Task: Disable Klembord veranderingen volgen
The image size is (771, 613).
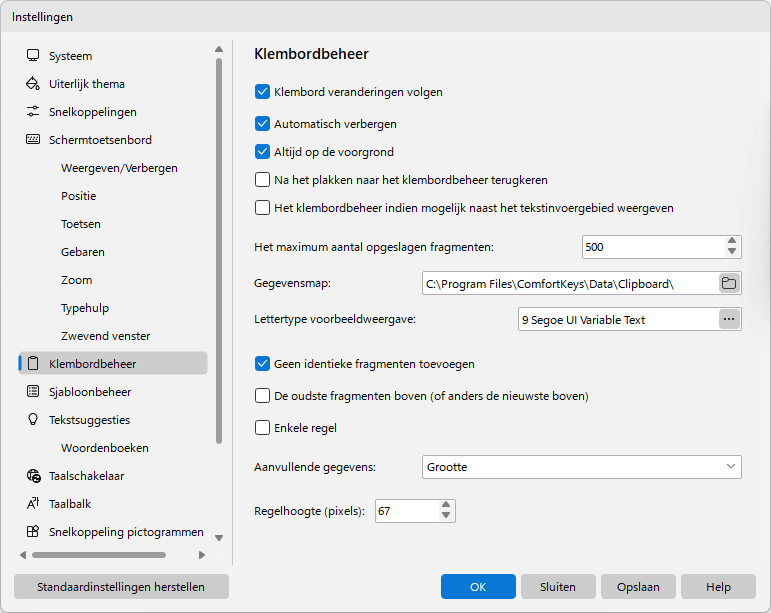Action: (x=262, y=92)
